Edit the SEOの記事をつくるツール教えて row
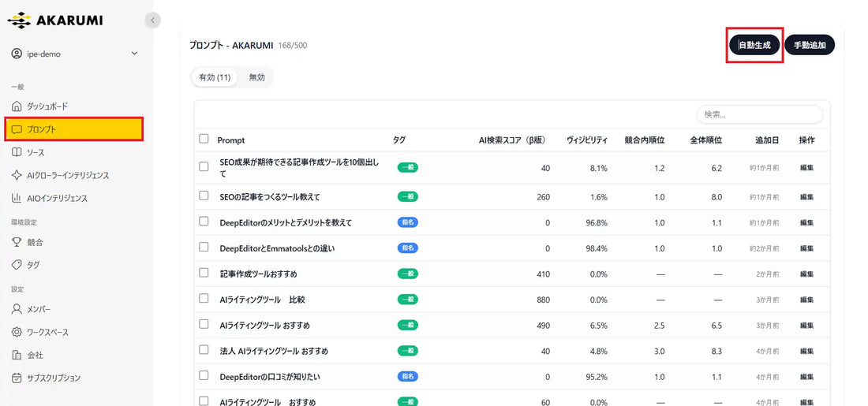This screenshot has width=868, height=406. pos(806,197)
